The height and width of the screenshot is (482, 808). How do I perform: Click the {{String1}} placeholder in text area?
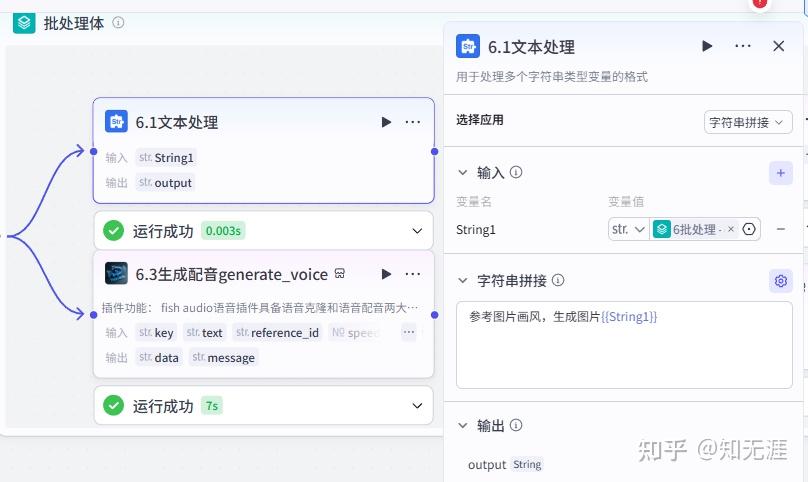[629, 317]
